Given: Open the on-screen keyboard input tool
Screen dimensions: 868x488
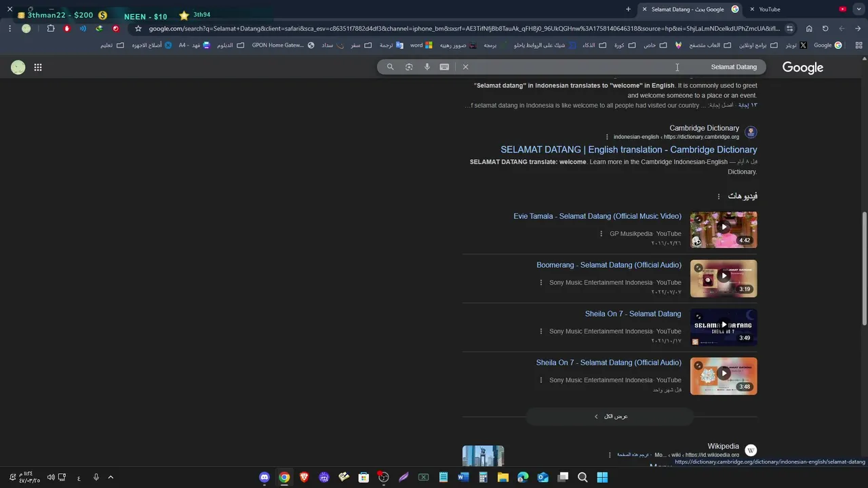Looking at the screenshot, I should coord(444,67).
